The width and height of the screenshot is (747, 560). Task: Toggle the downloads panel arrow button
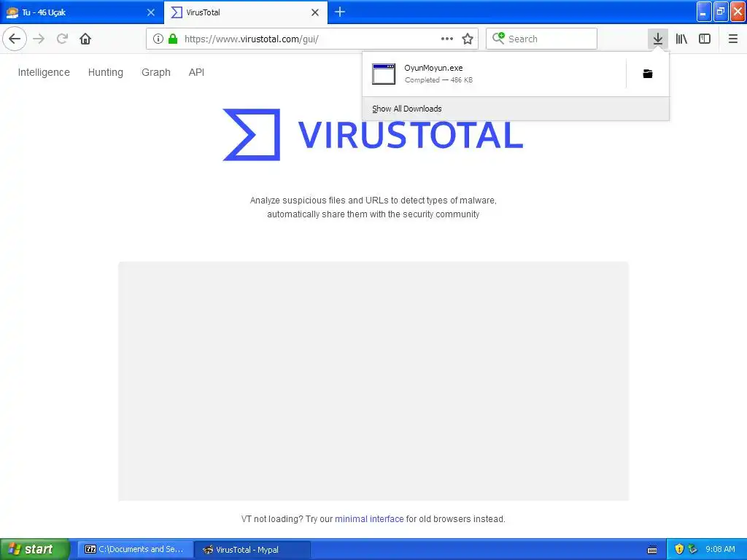point(658,39)
